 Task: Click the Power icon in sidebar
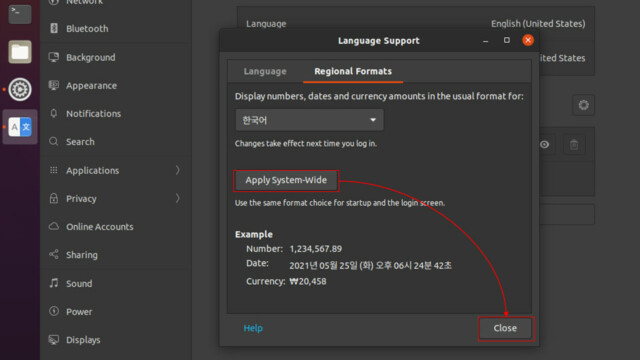pos(54,311)
